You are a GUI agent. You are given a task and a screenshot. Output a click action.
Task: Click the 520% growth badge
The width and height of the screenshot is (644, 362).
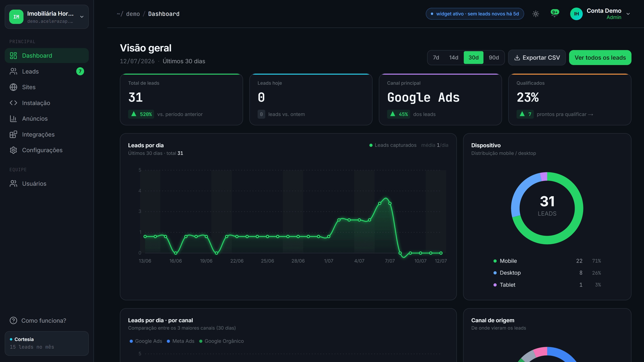pos(141,114)
